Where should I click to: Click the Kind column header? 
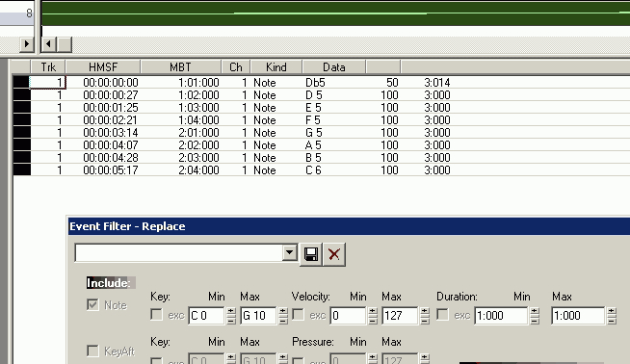tap(276, 67)
